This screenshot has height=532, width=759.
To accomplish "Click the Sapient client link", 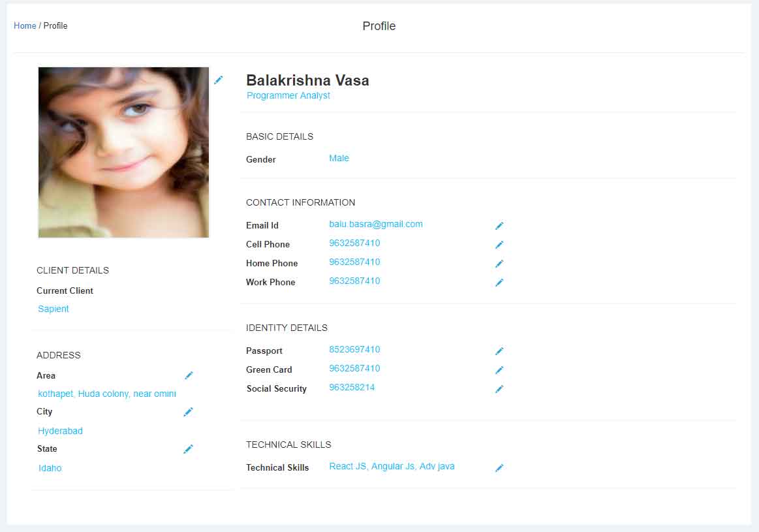I will pos(54,309).
